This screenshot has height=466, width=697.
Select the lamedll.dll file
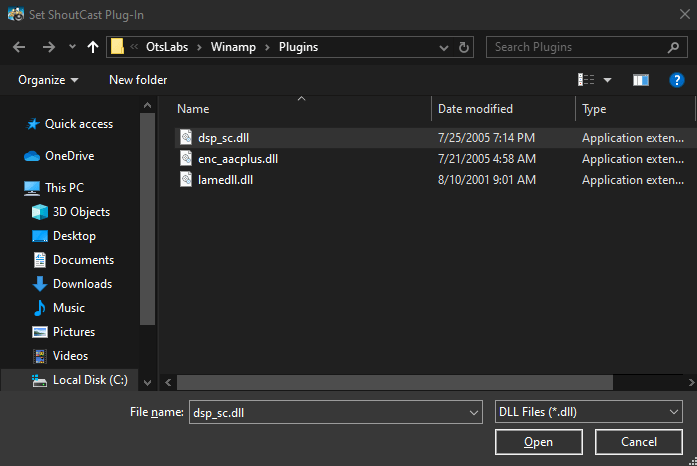point(225,180)
